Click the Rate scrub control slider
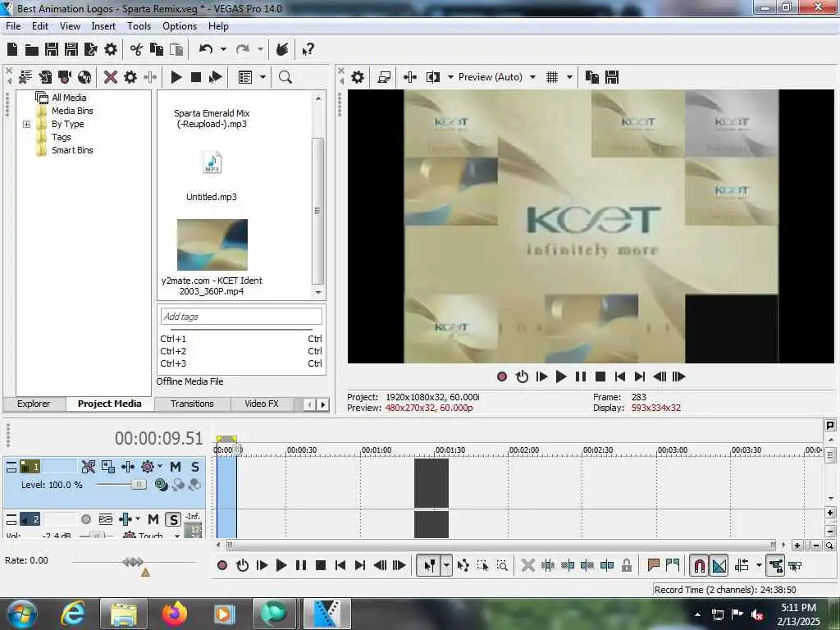This screenshot has height=630, width=840. pos(133,562)
